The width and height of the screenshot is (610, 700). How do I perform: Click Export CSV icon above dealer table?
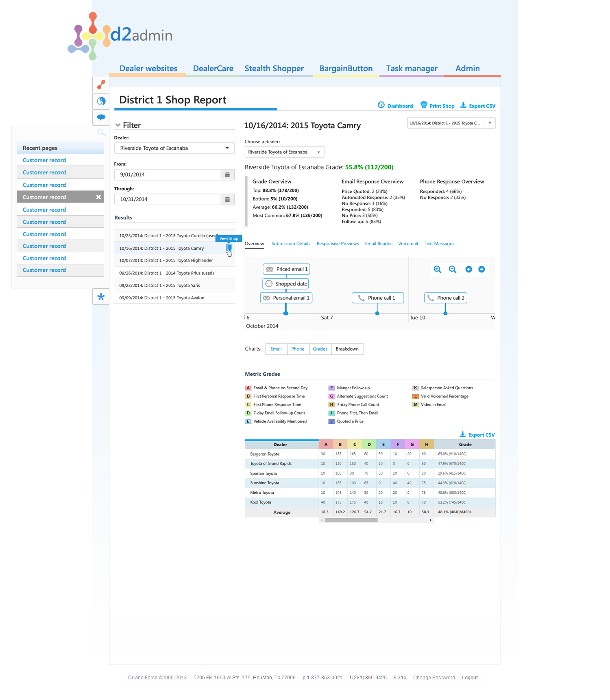pyautogui.click(x=463, y=434)
